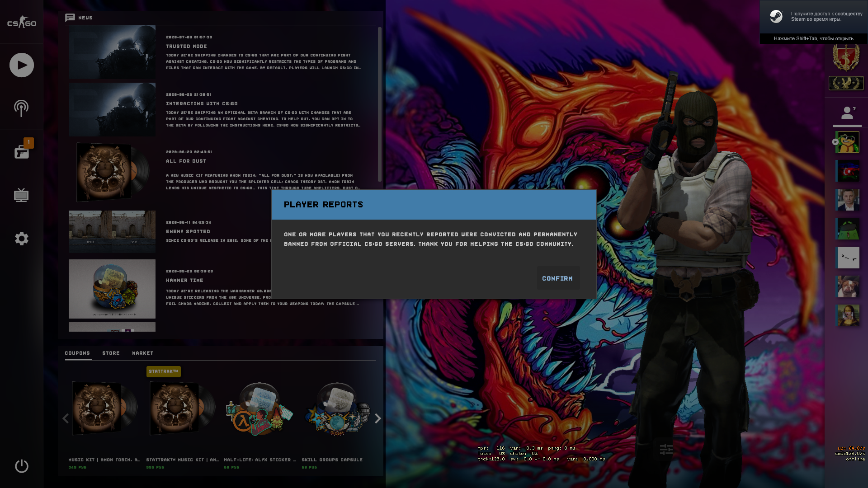The image size is (868, 488).
Task: Show previous store items with left arrow
Action: pos(66,418)
